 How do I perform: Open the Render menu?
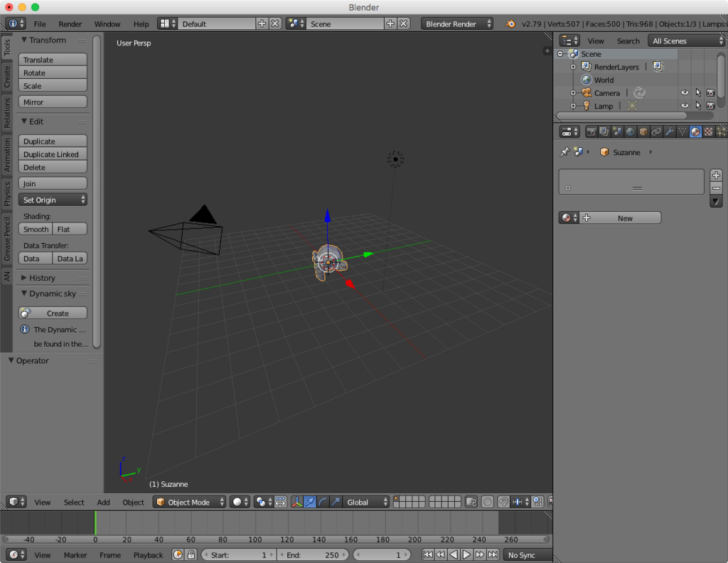[70, 23]
